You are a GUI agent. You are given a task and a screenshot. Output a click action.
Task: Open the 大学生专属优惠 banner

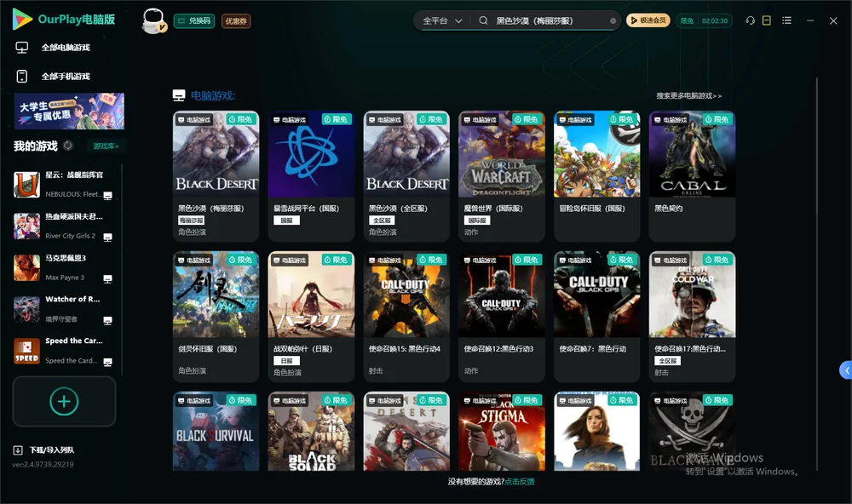pos(70,111)
